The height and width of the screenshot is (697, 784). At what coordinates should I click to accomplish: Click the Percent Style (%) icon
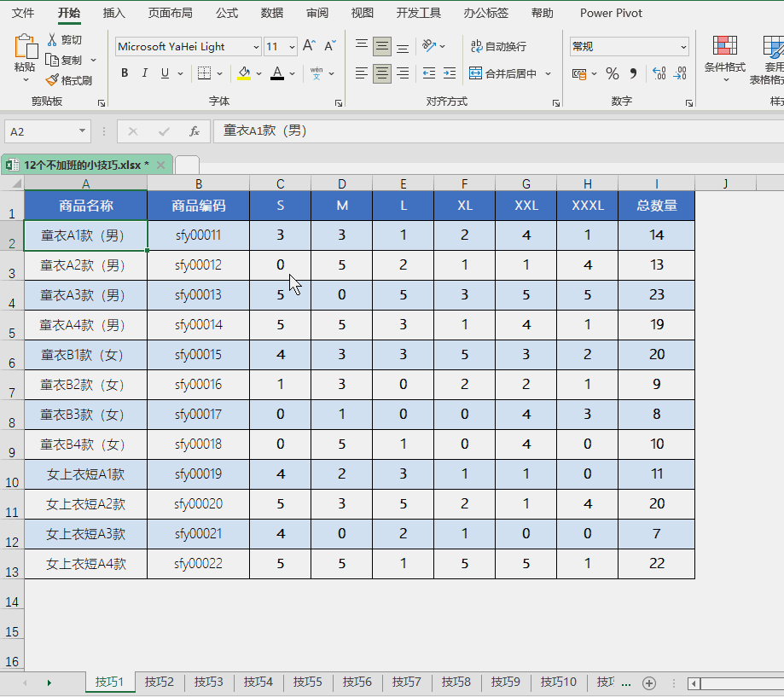click(x=612, y=73)
